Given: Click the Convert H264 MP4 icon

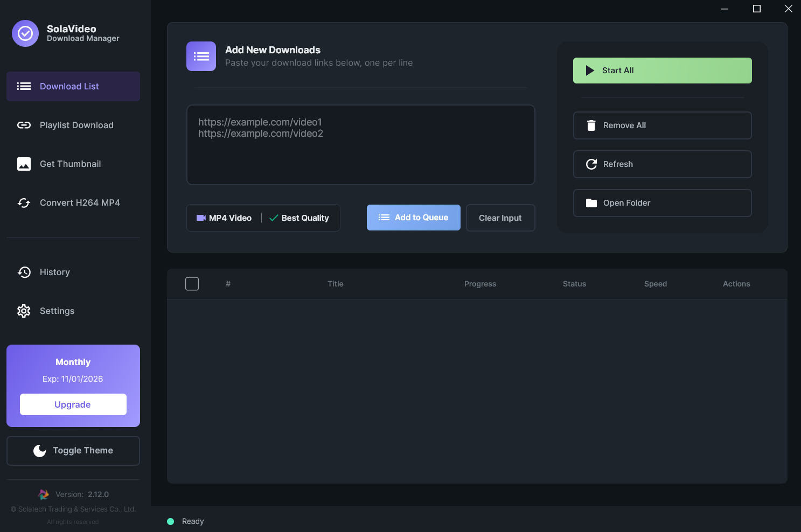Looking at the screenshot, I should [x=24, y=203].
